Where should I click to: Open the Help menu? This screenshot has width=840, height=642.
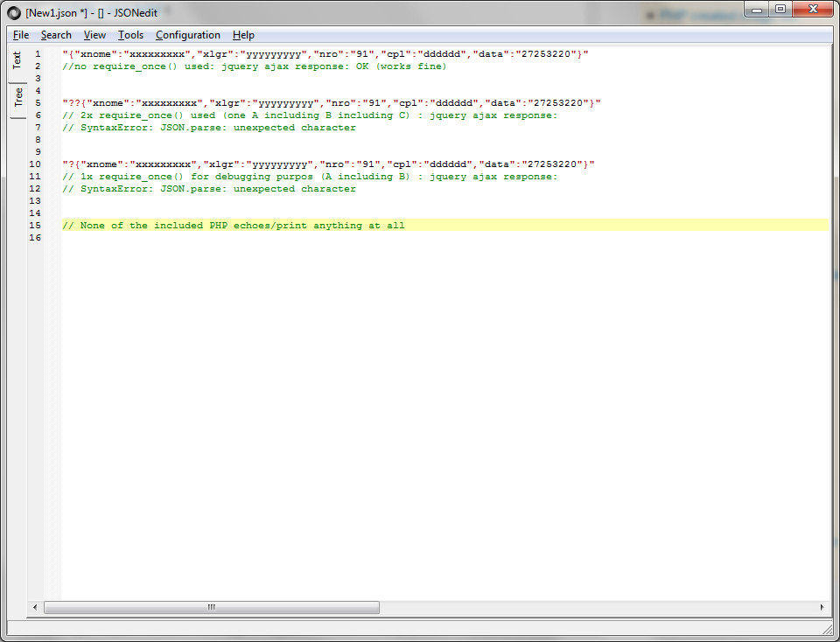click(243, 35)
